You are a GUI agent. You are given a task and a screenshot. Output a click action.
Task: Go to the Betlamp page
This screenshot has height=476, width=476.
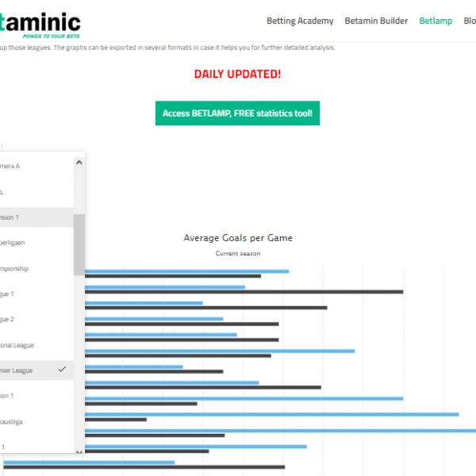pos(436,21)
